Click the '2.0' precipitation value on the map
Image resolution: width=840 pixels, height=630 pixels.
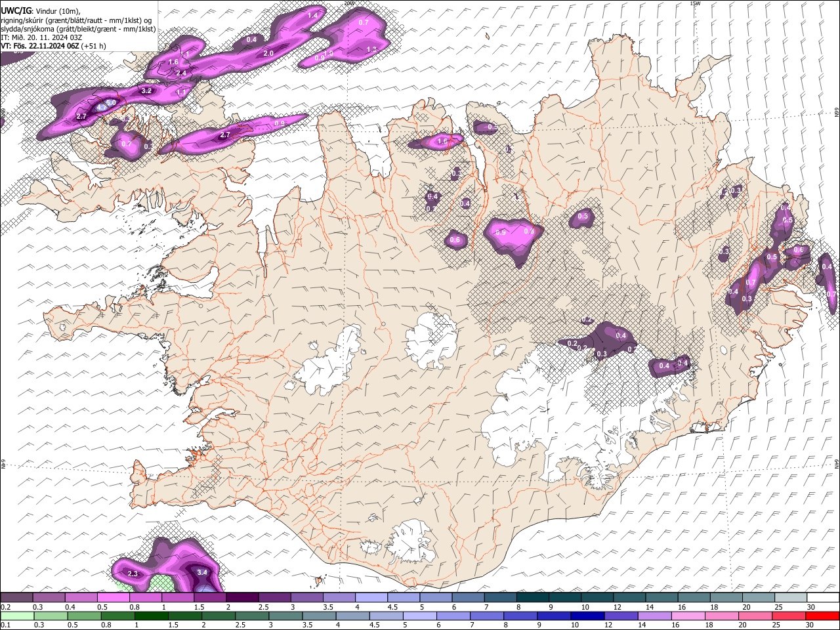[268, 53]
